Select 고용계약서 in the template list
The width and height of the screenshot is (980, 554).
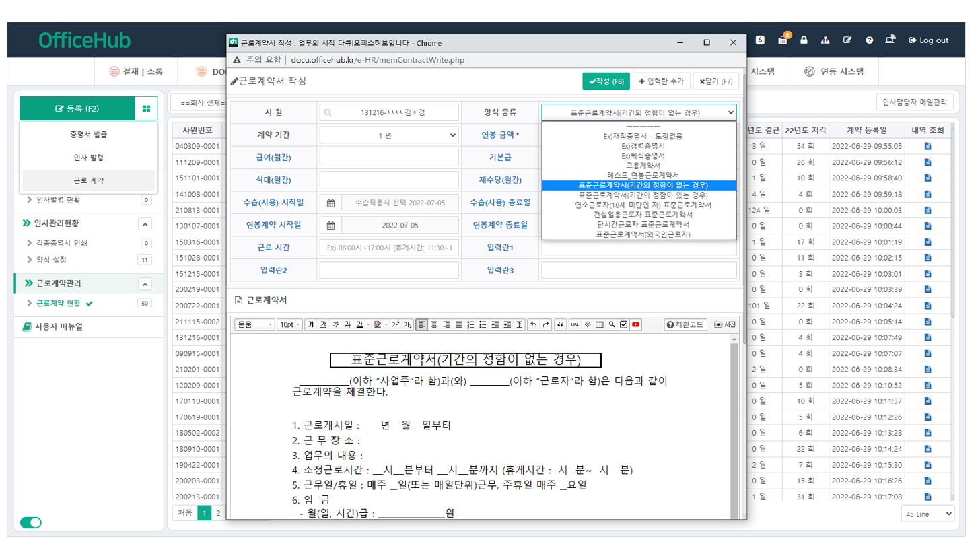639,165
